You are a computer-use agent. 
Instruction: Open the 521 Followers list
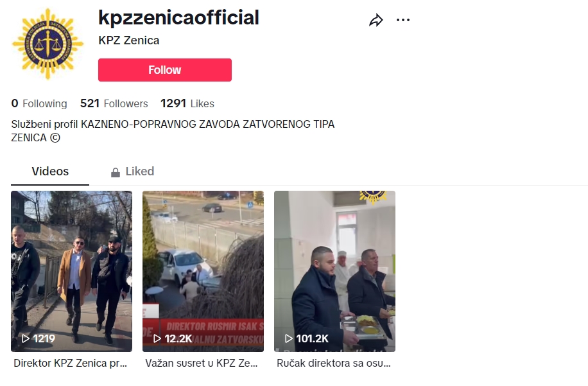pyautogui.click(x=114, y=103)
